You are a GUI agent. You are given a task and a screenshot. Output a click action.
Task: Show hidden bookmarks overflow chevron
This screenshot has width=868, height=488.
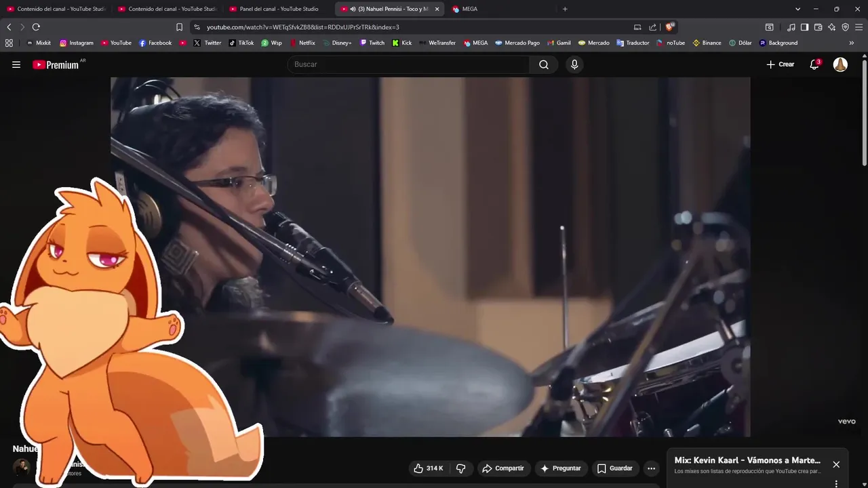[852, 43]
